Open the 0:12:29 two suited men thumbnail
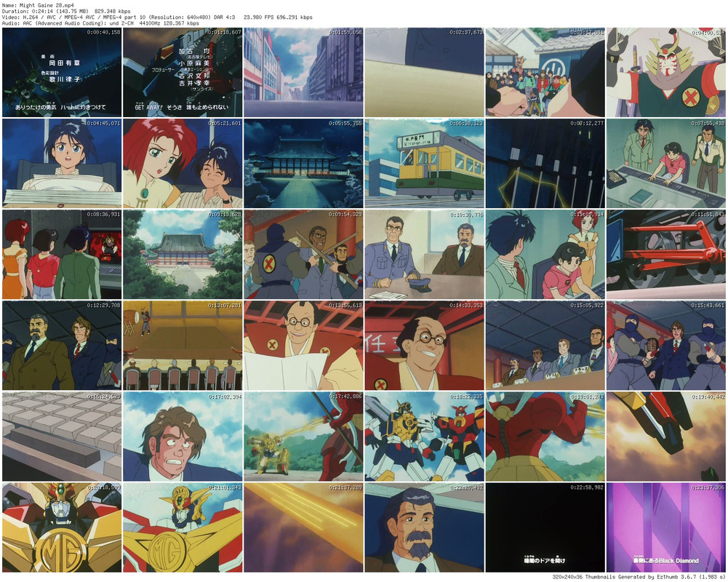 tap(62, 346)
